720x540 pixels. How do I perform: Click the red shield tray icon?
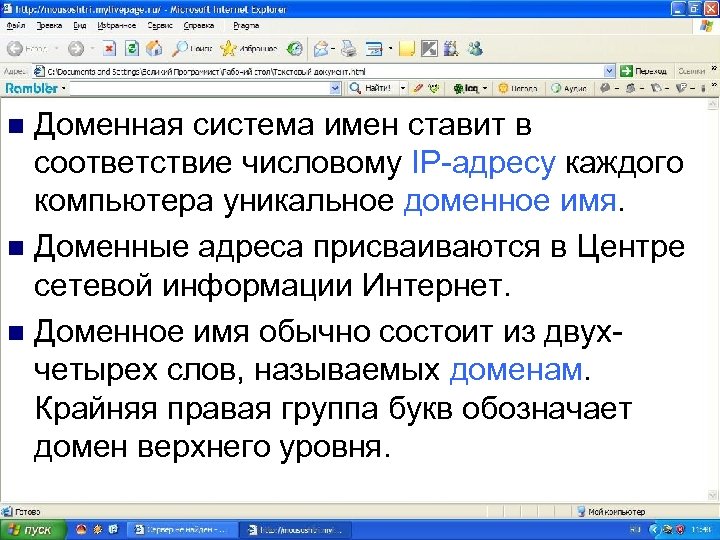click(x=680, y=530)
